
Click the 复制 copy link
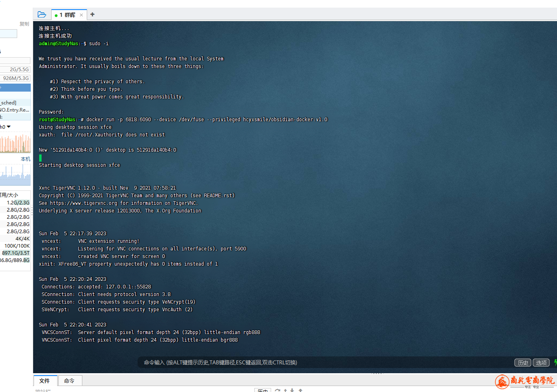pyautogui.click(x=24, y=24)
